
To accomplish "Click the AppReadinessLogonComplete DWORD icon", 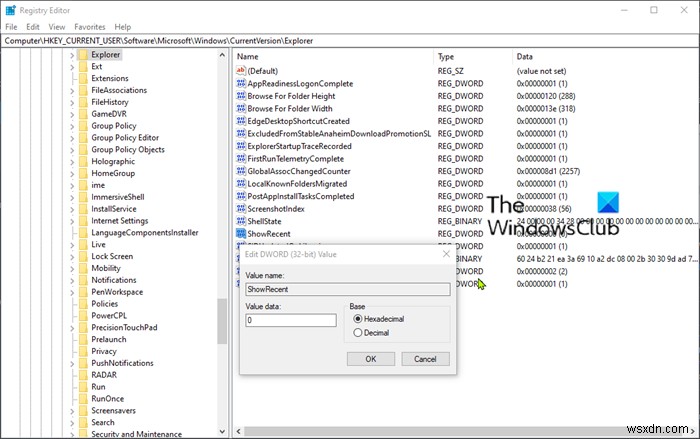I will (241, 83).
